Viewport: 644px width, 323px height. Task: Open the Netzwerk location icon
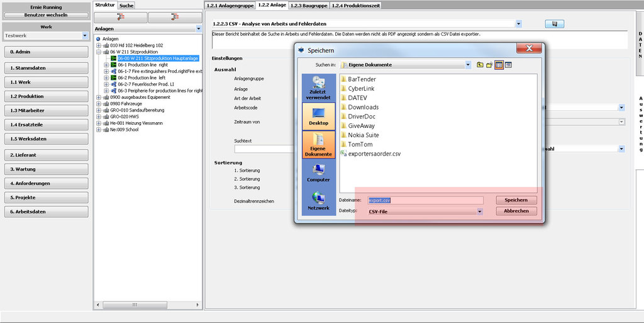click(318, 201)
